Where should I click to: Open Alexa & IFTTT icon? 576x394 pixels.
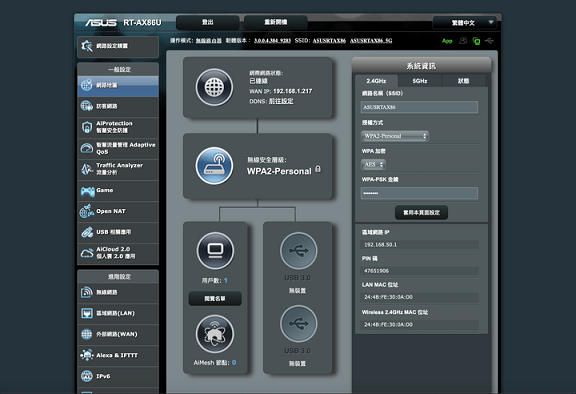pyautogui.click(x=87, y=355)
